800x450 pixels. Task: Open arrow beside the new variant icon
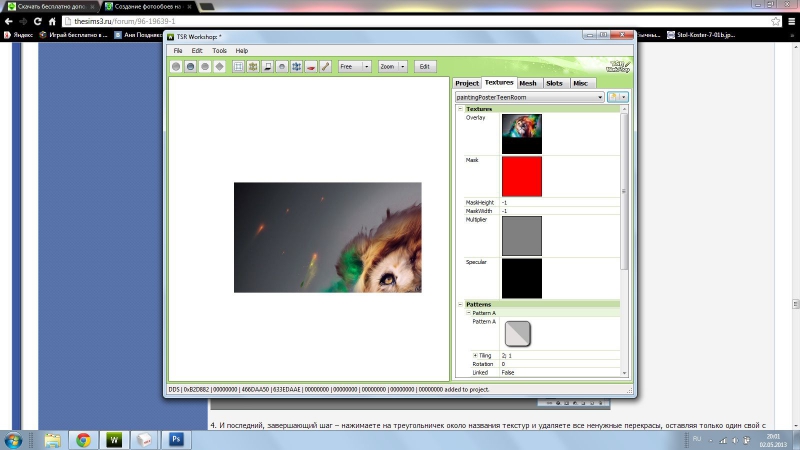click(x=623, y=97)
